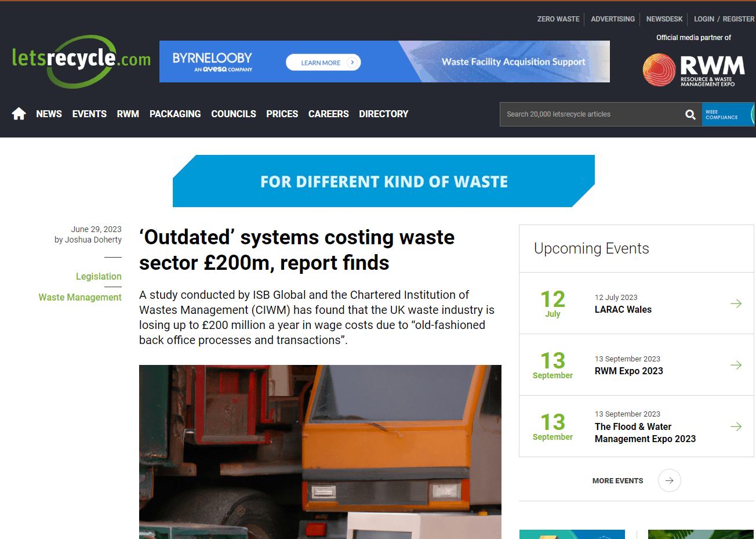The width and height of the screenshot is (756, 539).
Task: Click arrow beside Flood & Water Management Expo
Action: pos(736,426)
